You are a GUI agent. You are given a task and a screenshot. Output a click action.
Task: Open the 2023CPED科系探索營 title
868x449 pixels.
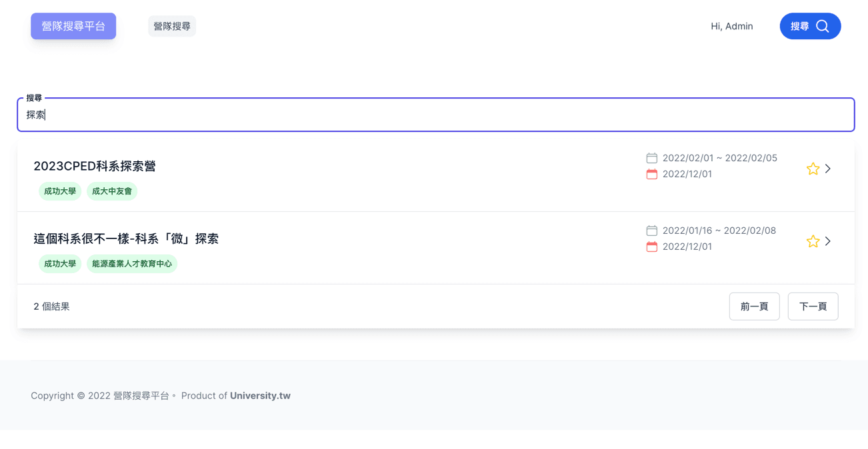pos(95,166)
